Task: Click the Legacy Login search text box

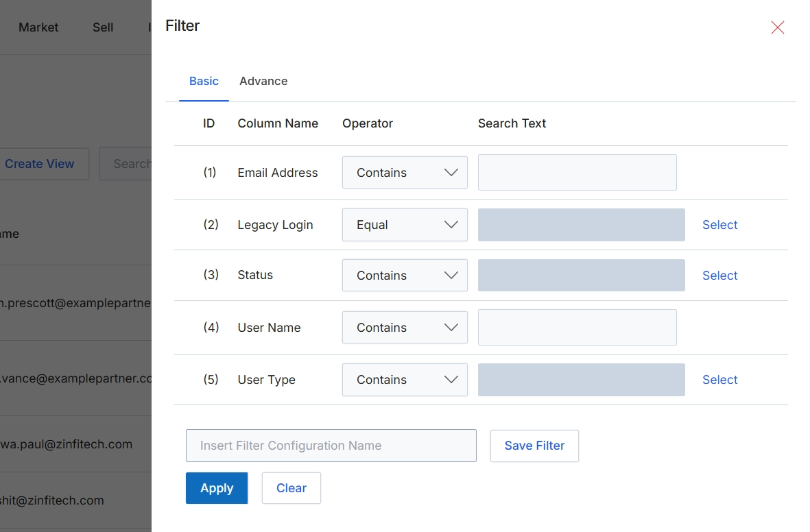Action: 581,225
